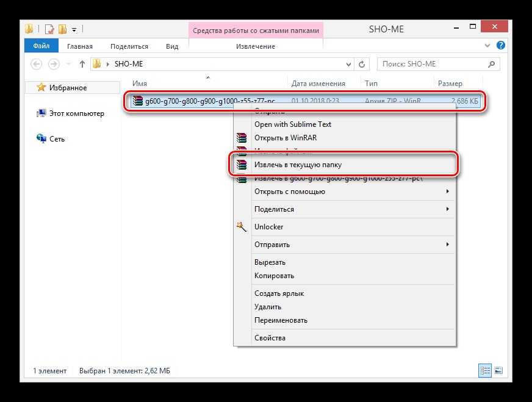Switch to details view in status bar
Viewport: 532px width, 402px height.
[485, 370]
